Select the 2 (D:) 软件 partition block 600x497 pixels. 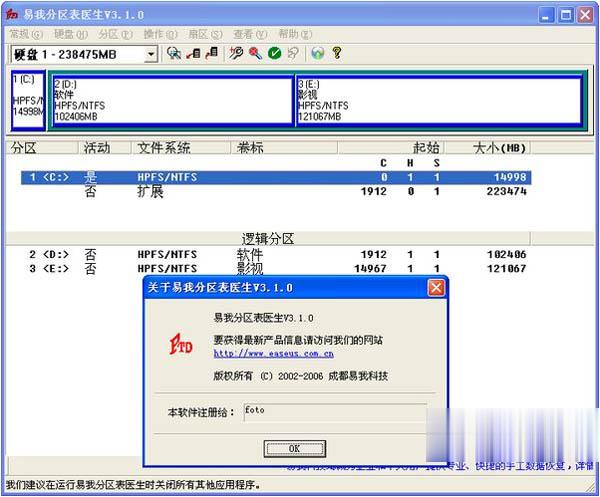(173, 100)
